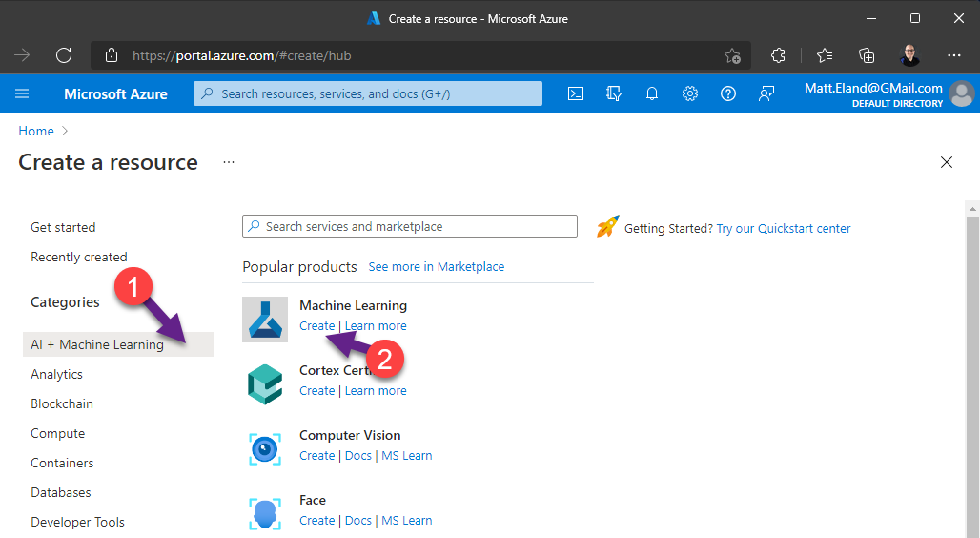Click Docs under Face
980x538 pixels.
[358, 521]
